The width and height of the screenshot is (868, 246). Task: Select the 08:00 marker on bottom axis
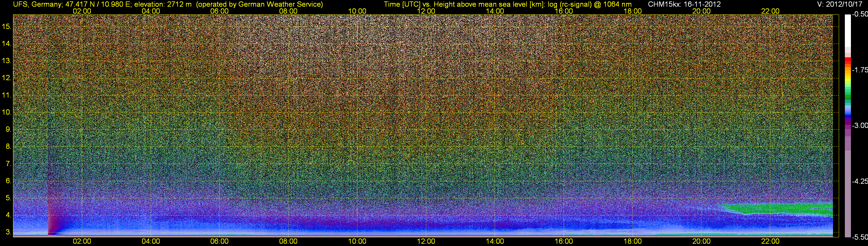(288, 241)
